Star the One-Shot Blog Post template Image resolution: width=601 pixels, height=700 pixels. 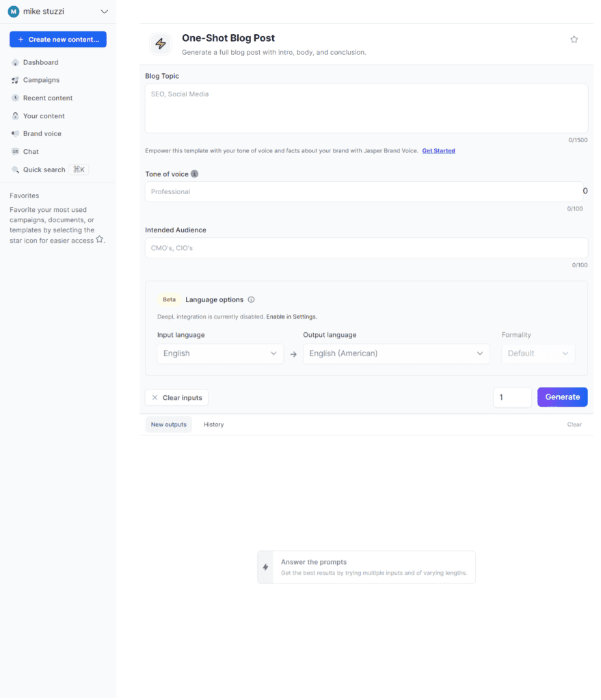574,40
